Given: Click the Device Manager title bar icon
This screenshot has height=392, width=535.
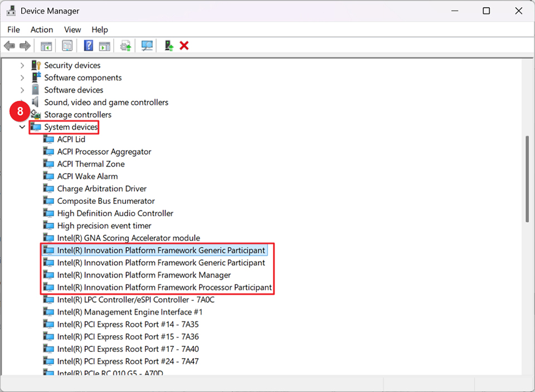Looking at the screenshot, I should (11, 11).
